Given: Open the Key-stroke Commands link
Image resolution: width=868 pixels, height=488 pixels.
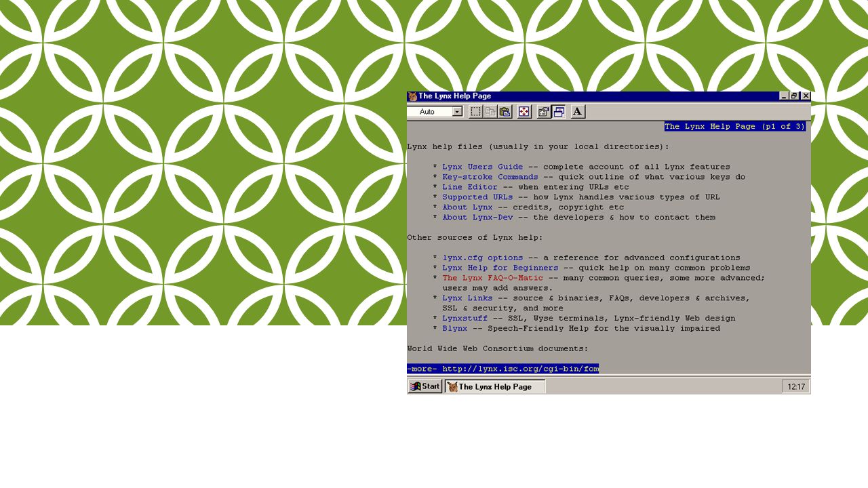Looking at the screenshot, I should click(490, 177).
